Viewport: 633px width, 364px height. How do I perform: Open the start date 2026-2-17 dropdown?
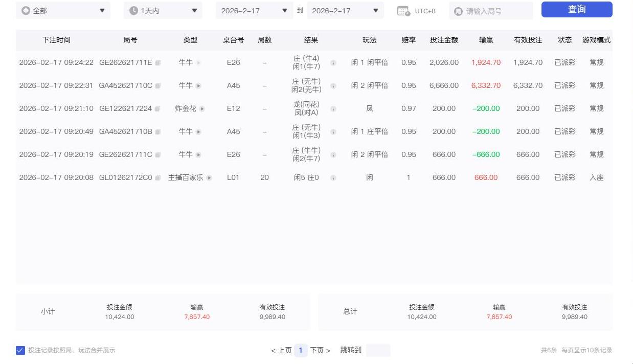tap(285, 10)
